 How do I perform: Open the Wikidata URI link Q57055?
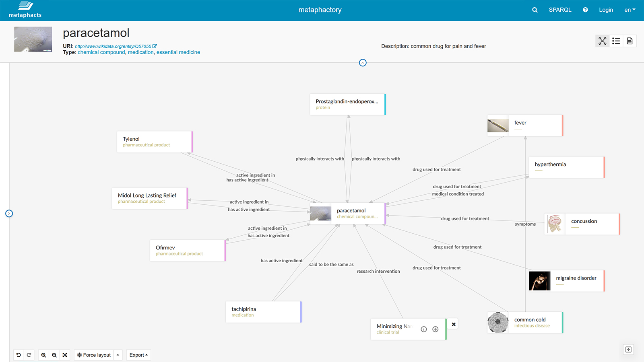(113, 46)
